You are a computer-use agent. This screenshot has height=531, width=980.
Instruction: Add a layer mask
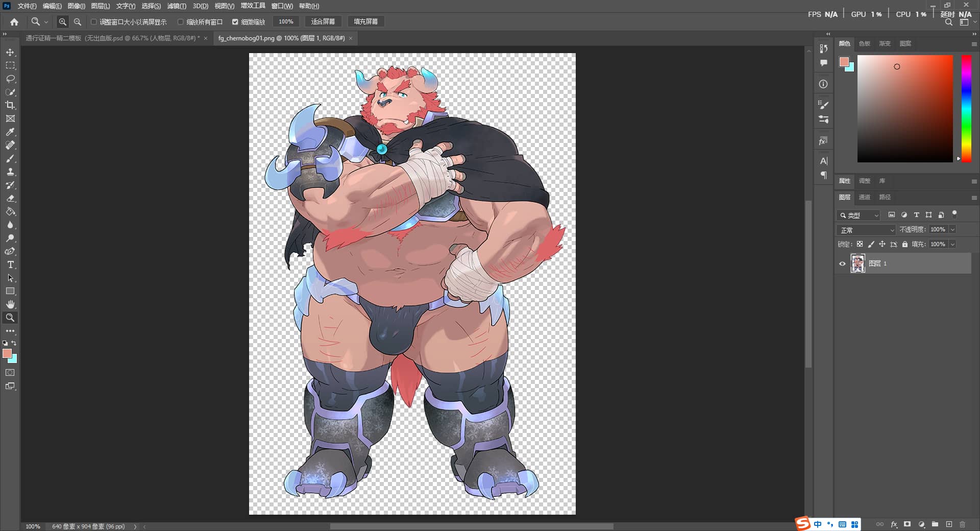pyautogui.click(x=907, y=524)
